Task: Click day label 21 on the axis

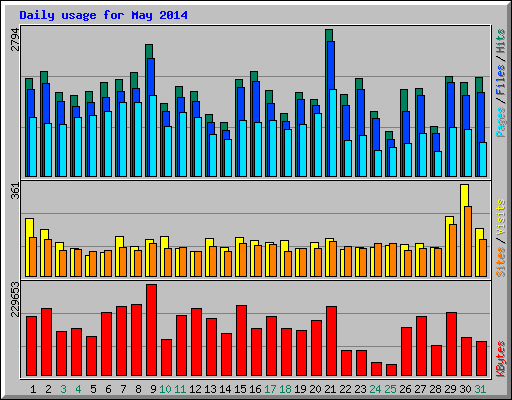Action: tap(330, 389)
